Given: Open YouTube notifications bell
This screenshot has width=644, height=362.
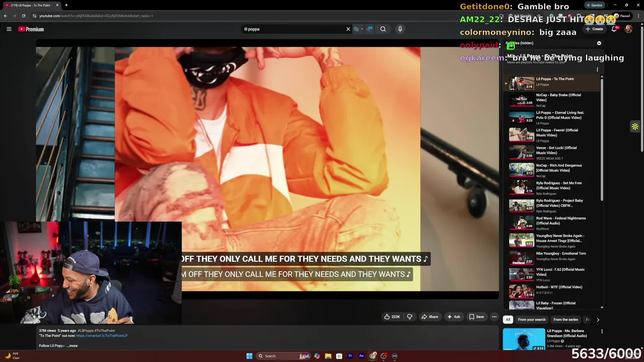Looking at the screenshot, I should click(x=614, y=29).
